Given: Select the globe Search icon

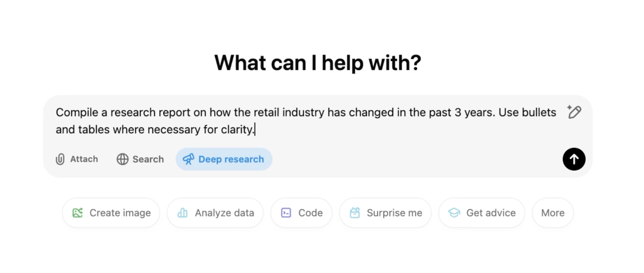Looking at the screenshot, I should click(x=123, y=159).
